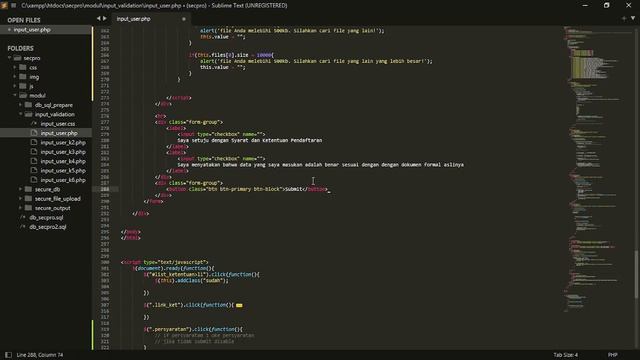Collapse the modul folder
Image resolution: width=640 pixels, height=360 pixels.
[15, 96]
